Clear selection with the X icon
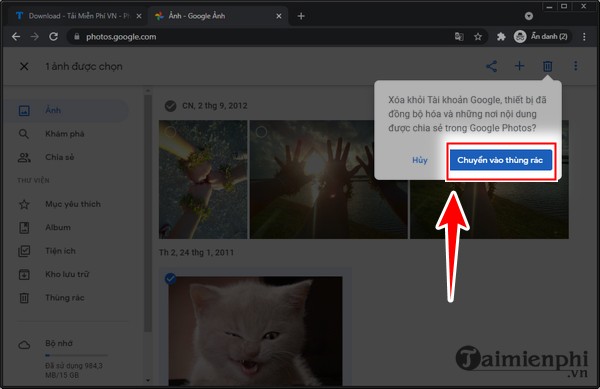This screenshot has width=600, height=389. click(24, 67)
